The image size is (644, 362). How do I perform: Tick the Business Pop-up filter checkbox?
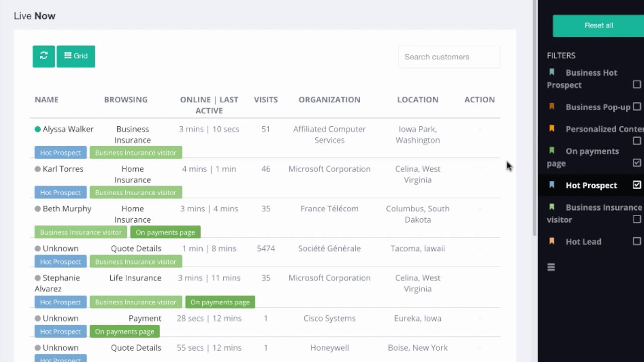pos(637,107)
